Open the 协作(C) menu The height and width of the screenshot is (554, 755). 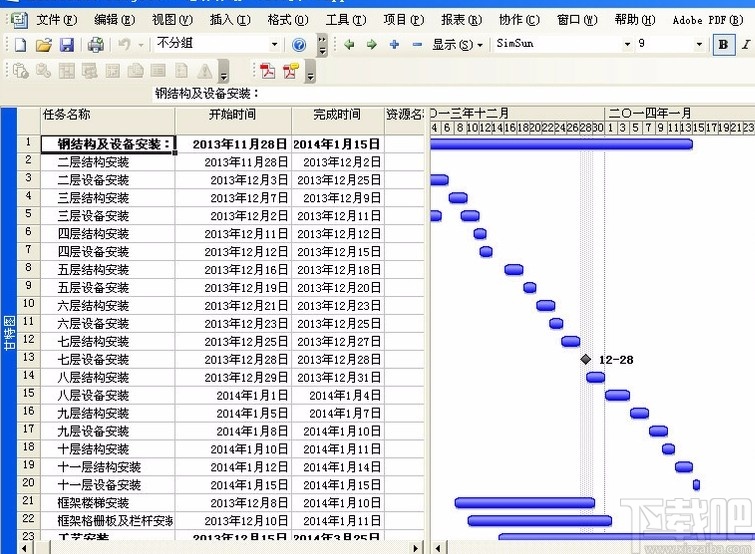click(519, 20)
